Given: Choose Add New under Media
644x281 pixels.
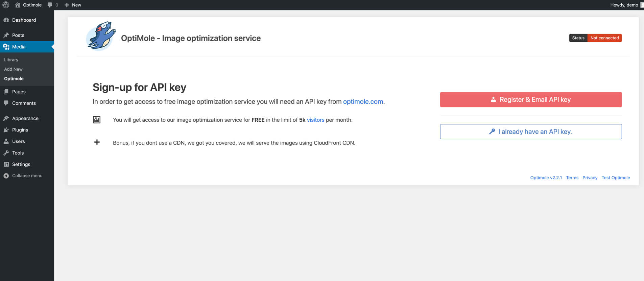Looking at the screenshot, I should click(13, 69).
